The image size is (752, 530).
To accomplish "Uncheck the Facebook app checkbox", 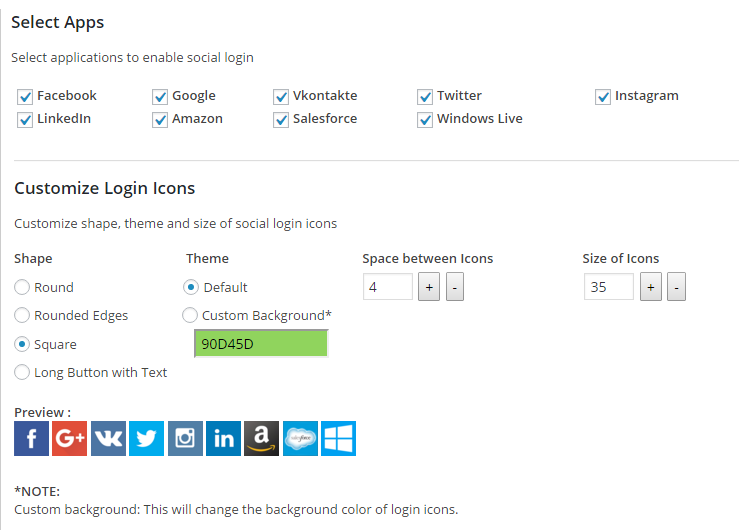I will point(25,97).
